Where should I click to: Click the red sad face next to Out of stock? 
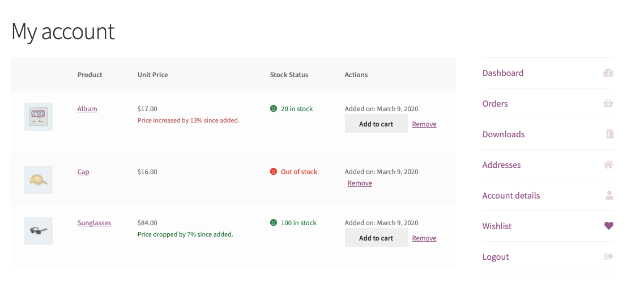point(274,172)
